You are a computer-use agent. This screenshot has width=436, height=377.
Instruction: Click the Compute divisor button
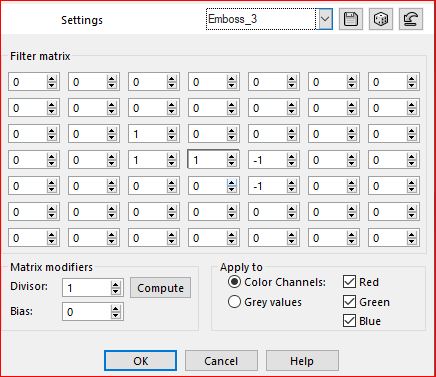[x=160, y=288]
